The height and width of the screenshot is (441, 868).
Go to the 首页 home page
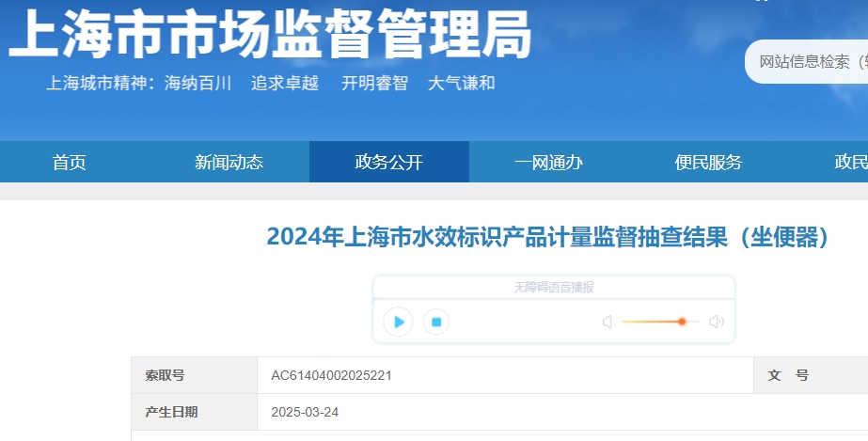70,163
